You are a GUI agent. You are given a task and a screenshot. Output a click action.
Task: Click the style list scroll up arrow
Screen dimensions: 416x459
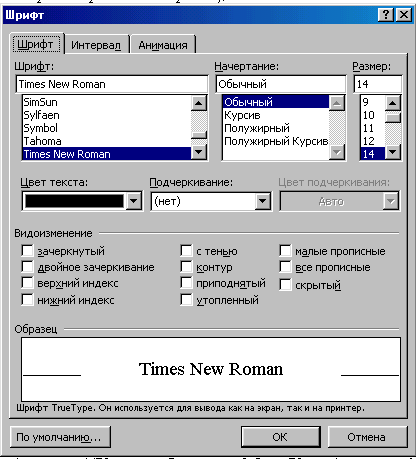tap(337, 103)
